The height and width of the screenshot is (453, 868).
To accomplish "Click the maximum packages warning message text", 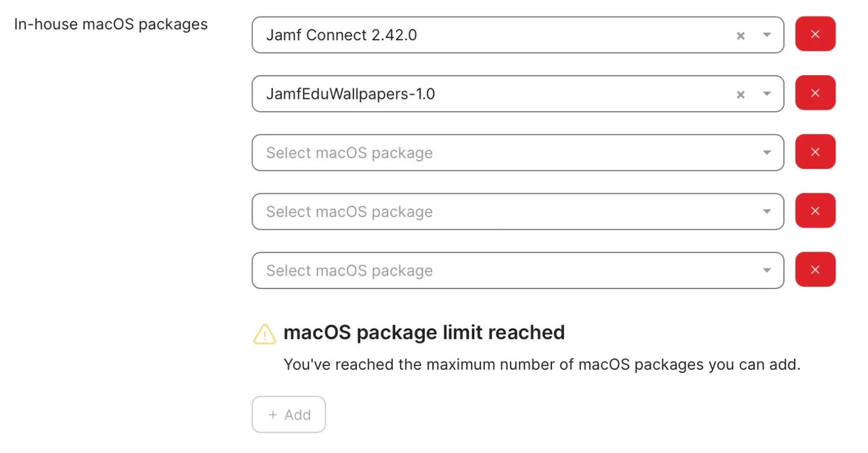I will 542,364.
